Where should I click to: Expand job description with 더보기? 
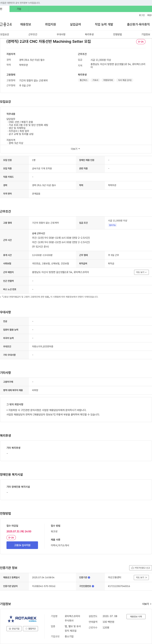tap(76, 149)
